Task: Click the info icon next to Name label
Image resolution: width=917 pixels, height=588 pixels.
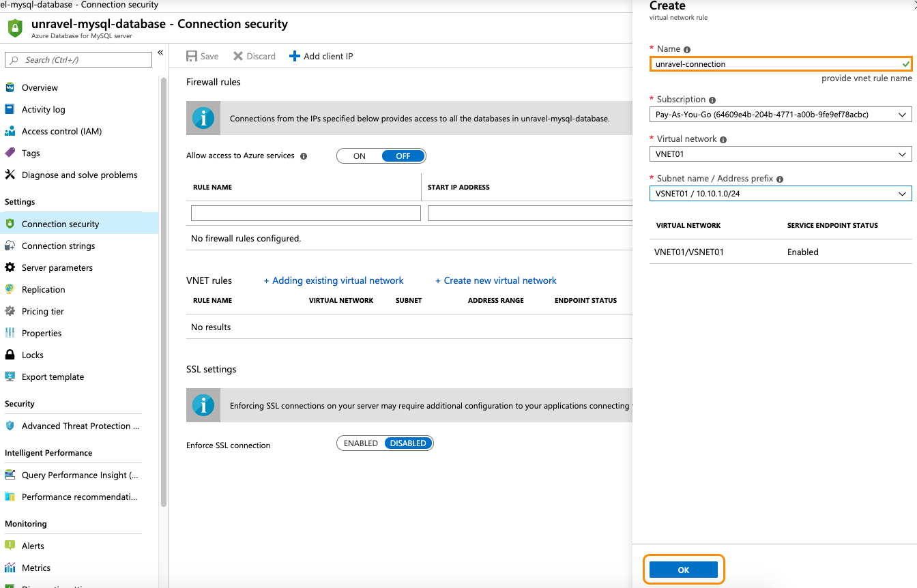Action: click(x=687, y=49)
